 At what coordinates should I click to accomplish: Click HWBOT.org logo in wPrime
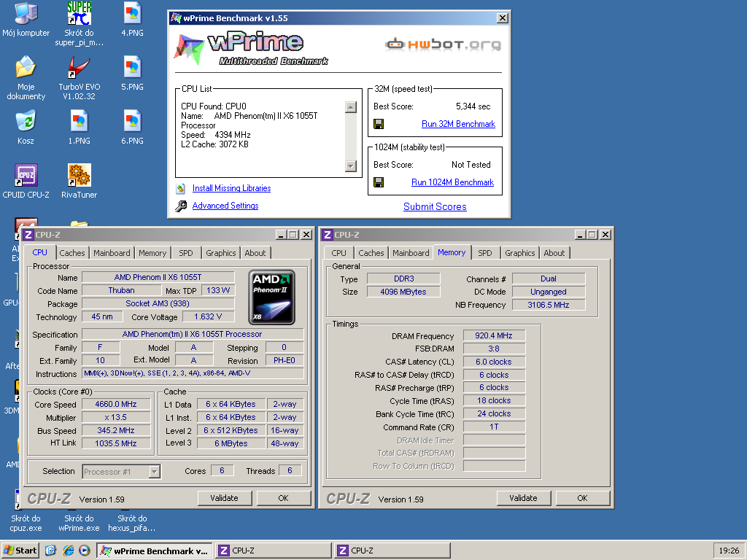[443, 44]
